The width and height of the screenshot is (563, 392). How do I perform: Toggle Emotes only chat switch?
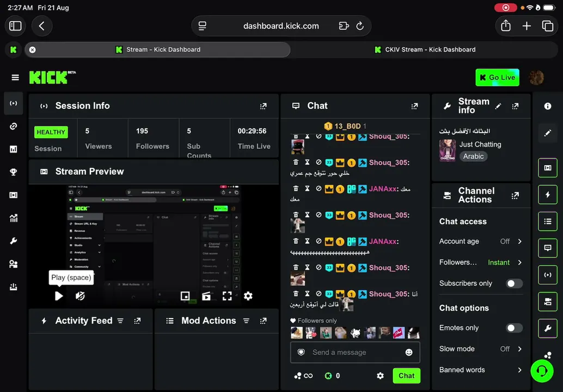514,328
